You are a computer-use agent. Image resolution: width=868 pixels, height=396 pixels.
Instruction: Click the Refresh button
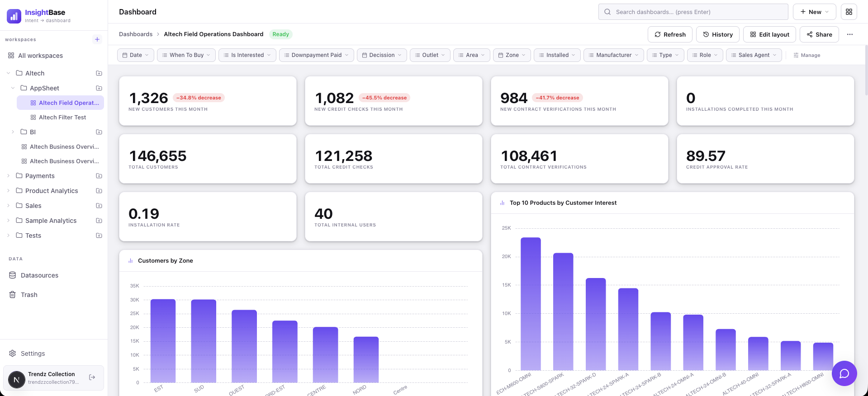coord(670,34)
